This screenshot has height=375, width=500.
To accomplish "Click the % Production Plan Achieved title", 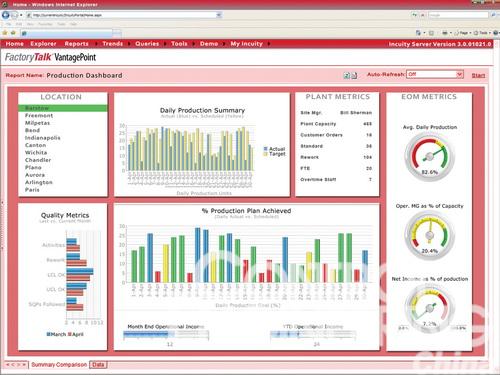I will click(246, 211).
